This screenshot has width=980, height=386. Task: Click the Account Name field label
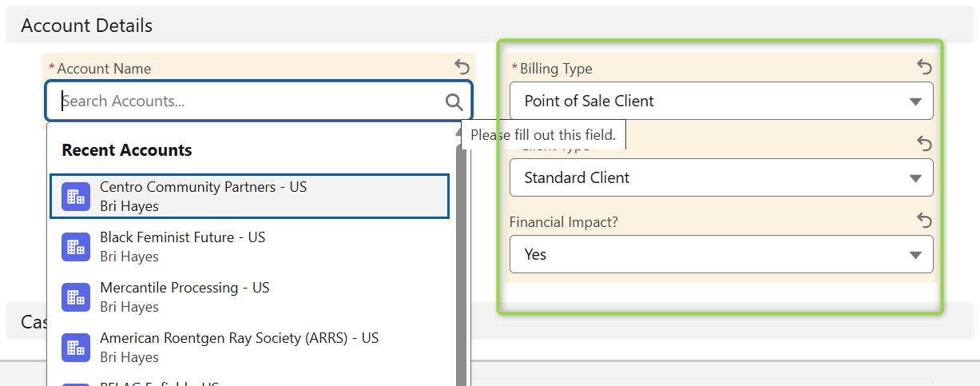point(104,69)
